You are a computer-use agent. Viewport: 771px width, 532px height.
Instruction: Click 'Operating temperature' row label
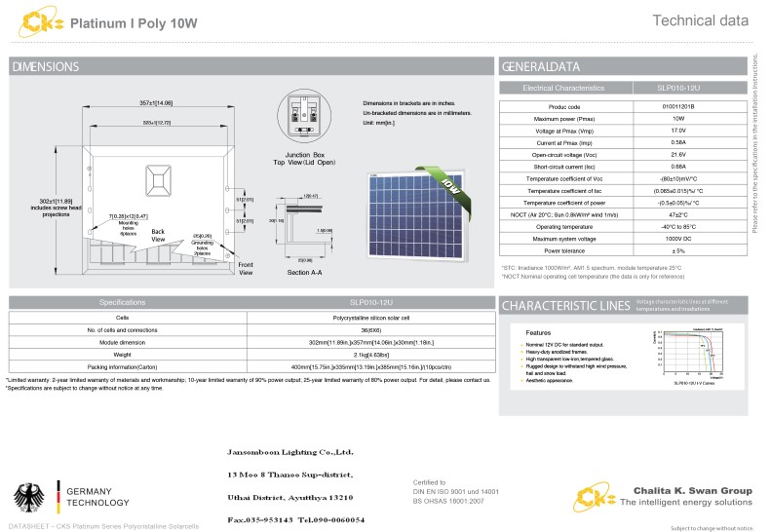564,227
